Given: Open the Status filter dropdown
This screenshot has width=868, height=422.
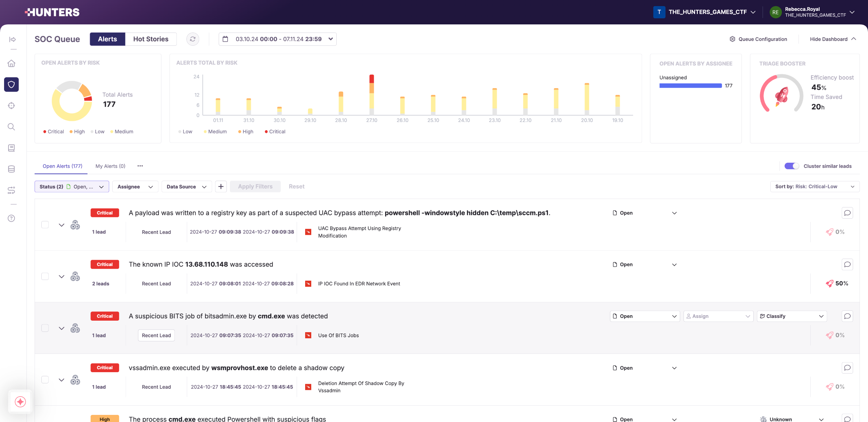Looking at the screenshot, I should [72, 186].
